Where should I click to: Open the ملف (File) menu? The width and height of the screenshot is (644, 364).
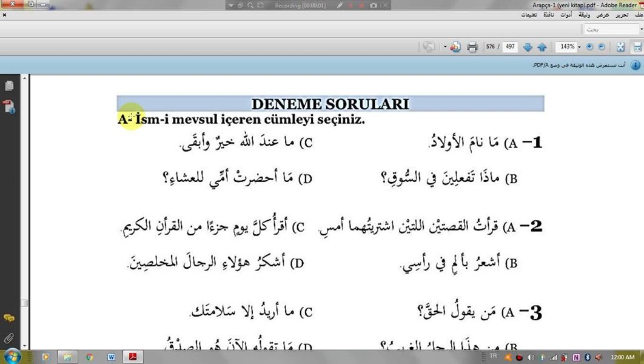click(639, 15)
